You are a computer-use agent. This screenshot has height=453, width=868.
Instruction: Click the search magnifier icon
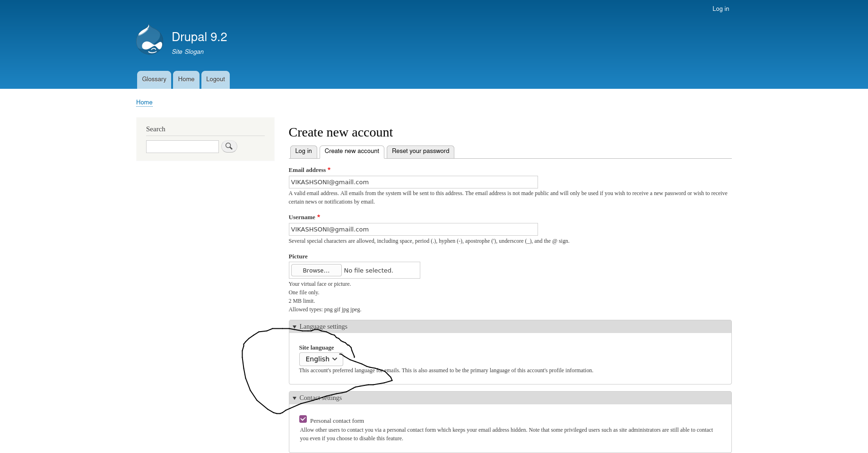pyautogui.click(x=229, y=146)
